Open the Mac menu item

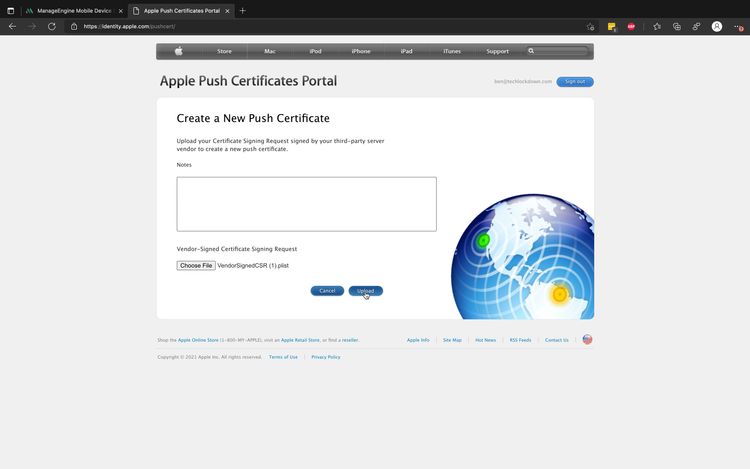pos(270,51)
